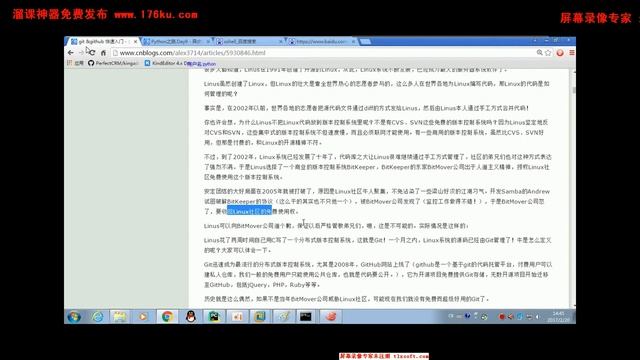Maximize or restore the Chrome window
This screenshot has width=640, height=360.
(556, 40)
